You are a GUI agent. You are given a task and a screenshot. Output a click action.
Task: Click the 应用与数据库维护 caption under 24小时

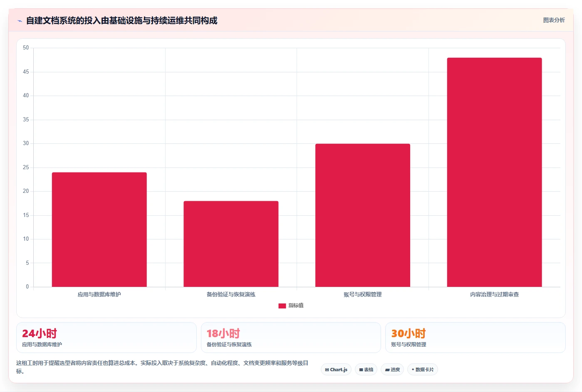tap(42, 345)
